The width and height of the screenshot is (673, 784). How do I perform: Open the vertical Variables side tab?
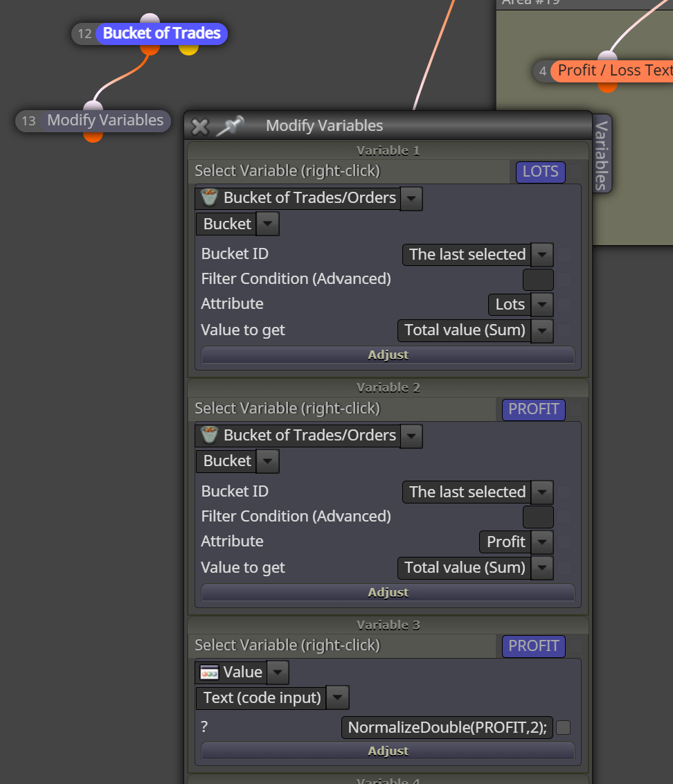602,154
